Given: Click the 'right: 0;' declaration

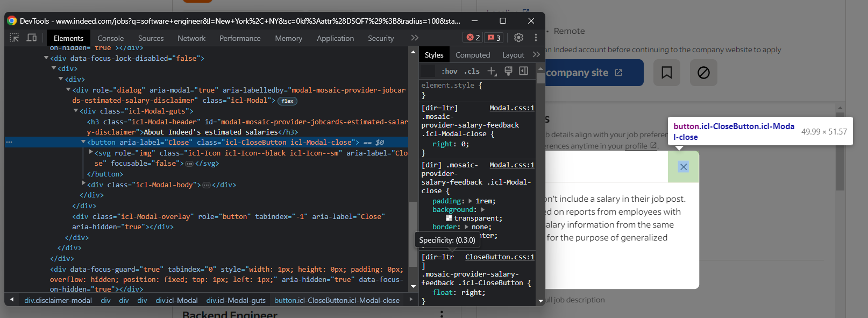Looking at the screenshot, I should (x=451, y=144).
